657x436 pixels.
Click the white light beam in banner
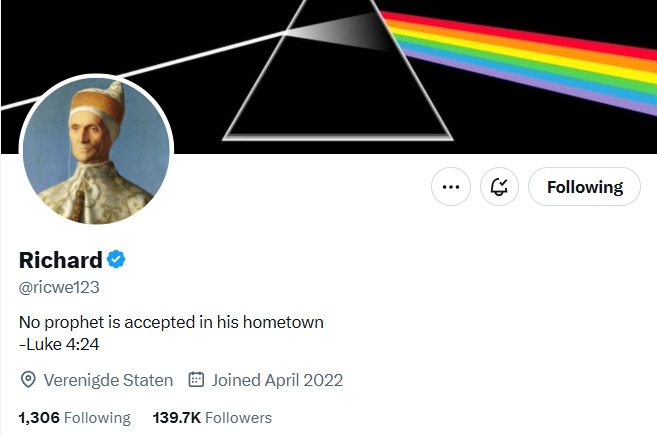point(150,72)
